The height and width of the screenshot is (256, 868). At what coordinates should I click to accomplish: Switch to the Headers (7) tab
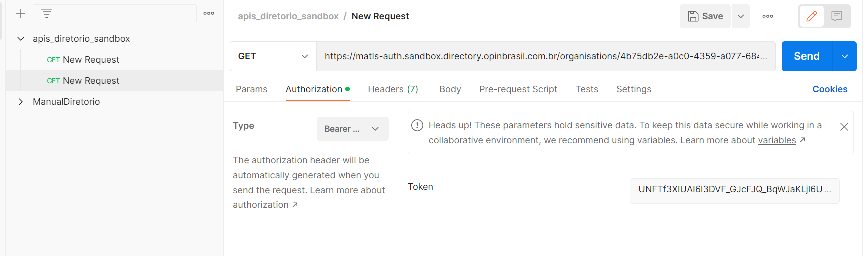pyautogui.click(x=393, y=89)
